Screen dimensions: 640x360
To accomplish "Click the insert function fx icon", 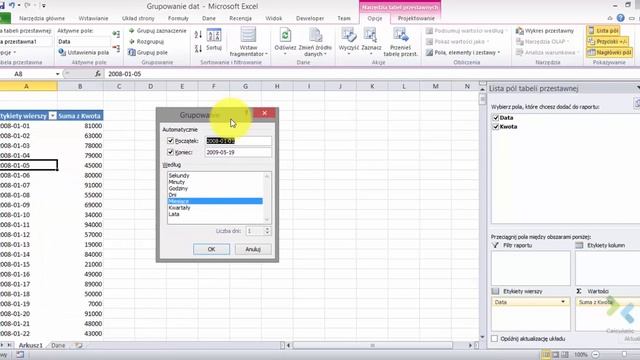I will 98,74.
